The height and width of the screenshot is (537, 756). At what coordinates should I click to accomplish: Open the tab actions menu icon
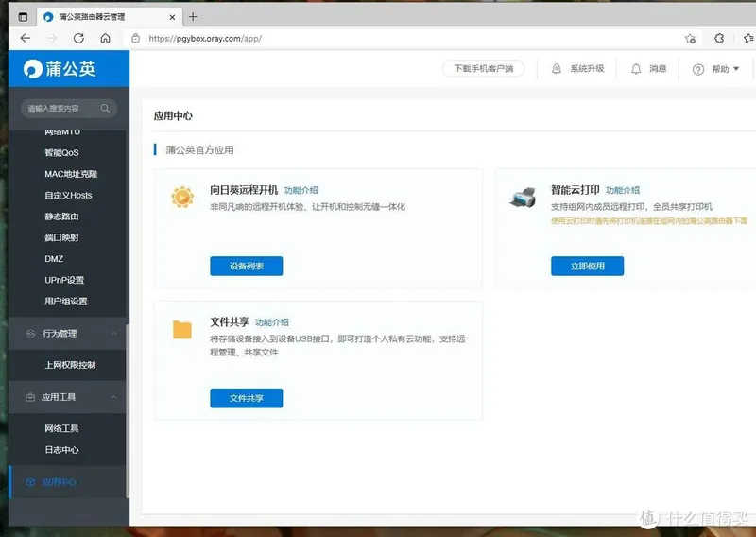pos(23,17)
